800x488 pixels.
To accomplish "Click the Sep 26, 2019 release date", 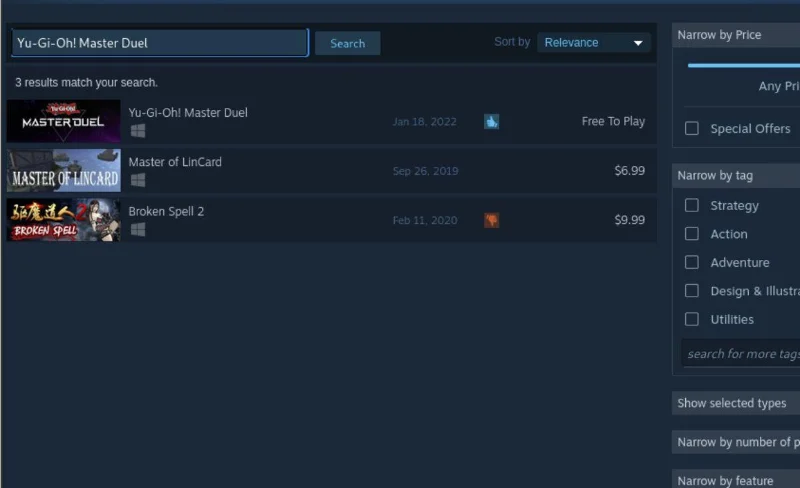I will (426, 171).
